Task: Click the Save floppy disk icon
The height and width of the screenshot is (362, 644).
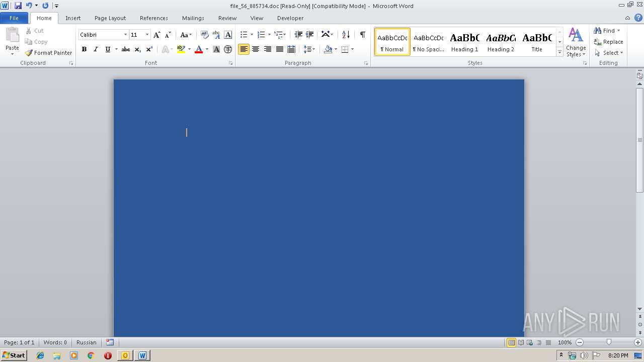Action: [x=18, y=6]
